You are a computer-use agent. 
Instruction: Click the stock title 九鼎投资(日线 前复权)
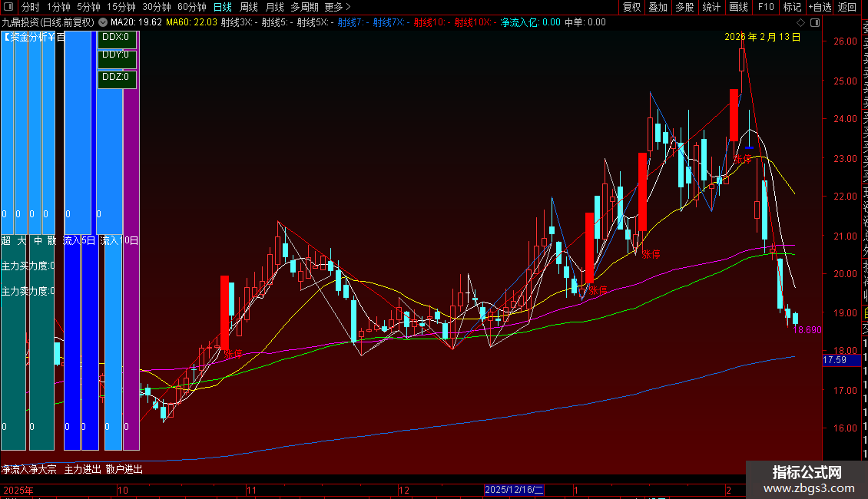48,22
